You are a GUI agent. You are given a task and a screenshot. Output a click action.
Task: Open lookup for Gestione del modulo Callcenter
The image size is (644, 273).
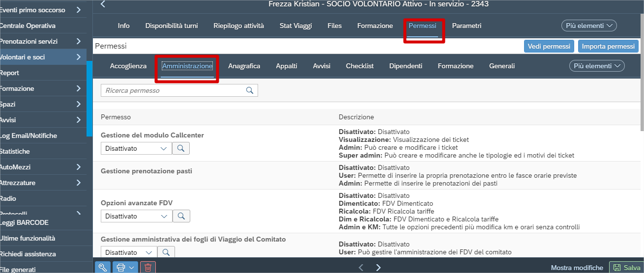coord(181,148)
